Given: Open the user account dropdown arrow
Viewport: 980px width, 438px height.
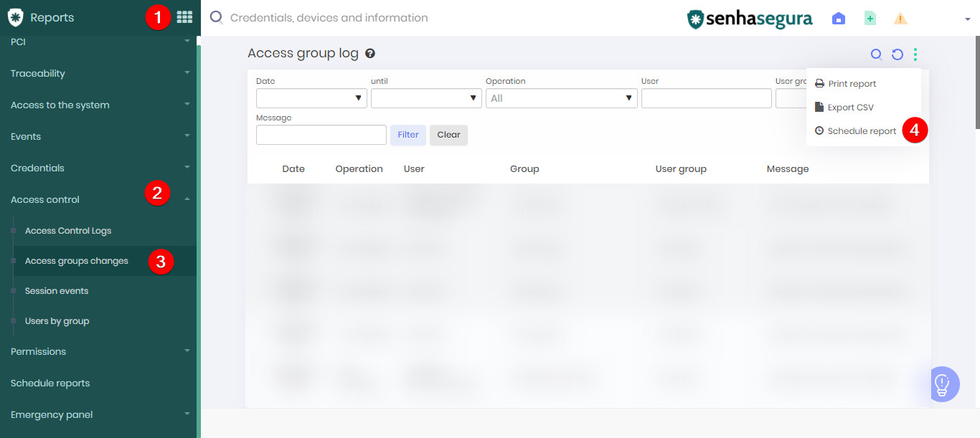Looking at the screenshot, I should pyautogui.click(x=967, y=19).
